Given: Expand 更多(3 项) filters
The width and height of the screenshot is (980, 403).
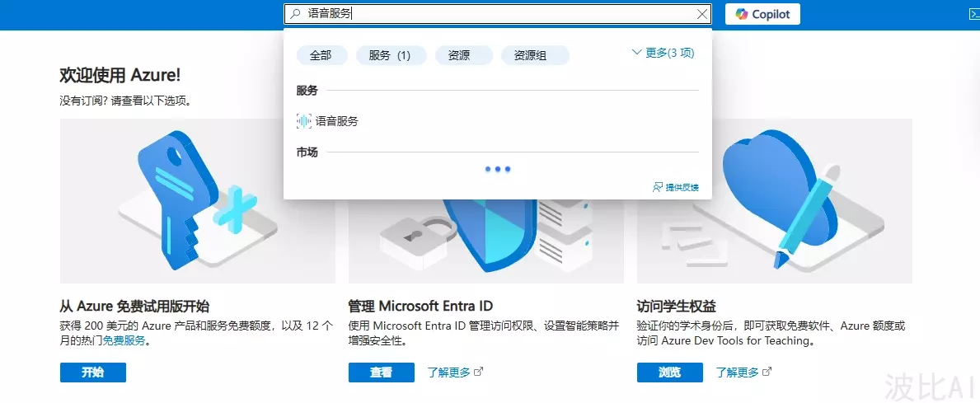Looking at the screenshot, I should click(663, 53).
